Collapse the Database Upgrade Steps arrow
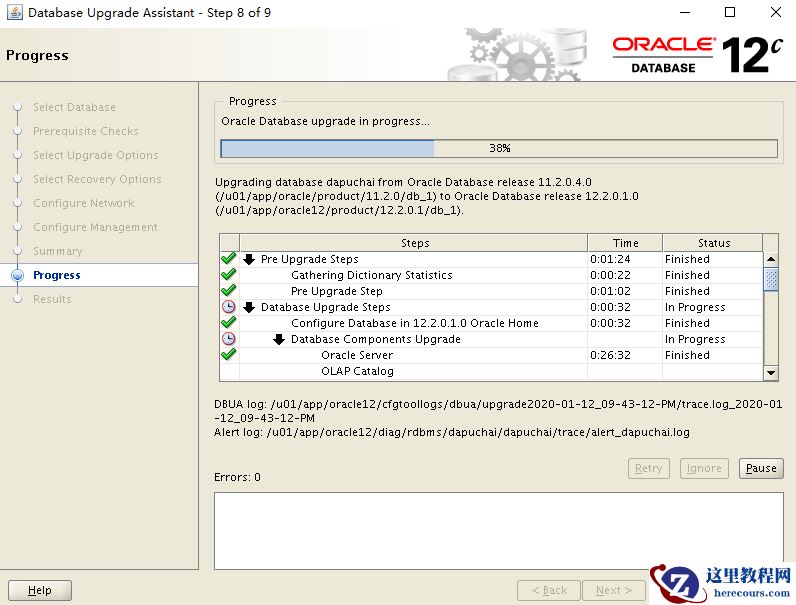 [x=249, y=307]
